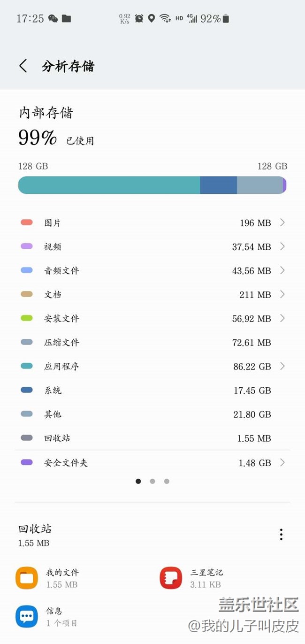Open 三星笔记 app icon
305x644 pixels.
[171, 578]
